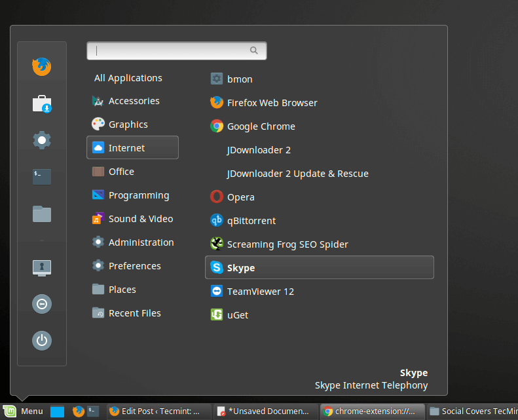Viewport: 518px width, 420px height.
Task: Click the Skype list entry label
Action: pyautogui.click(x=241, y=268)
